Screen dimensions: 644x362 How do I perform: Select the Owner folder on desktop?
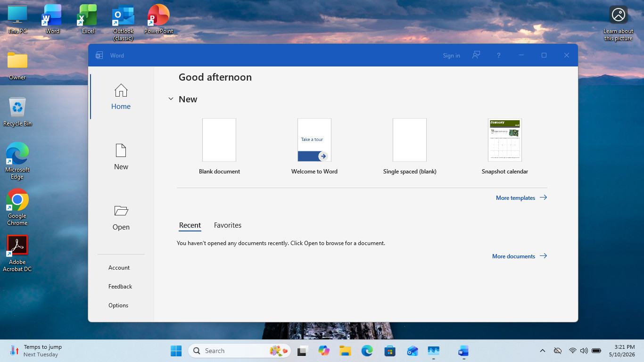click(x=17, y=66)
